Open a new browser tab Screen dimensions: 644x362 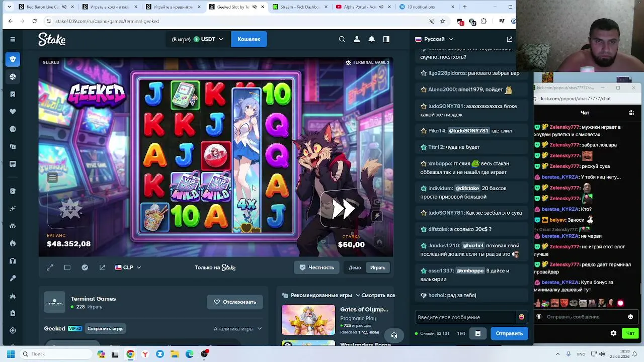(464, 7)
